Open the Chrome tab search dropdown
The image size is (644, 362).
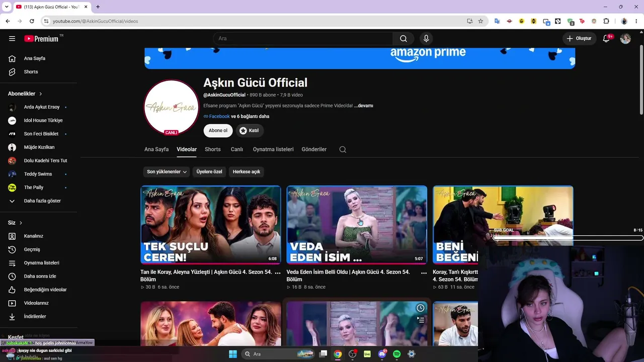pyautogui.click(x=7, y=7)
